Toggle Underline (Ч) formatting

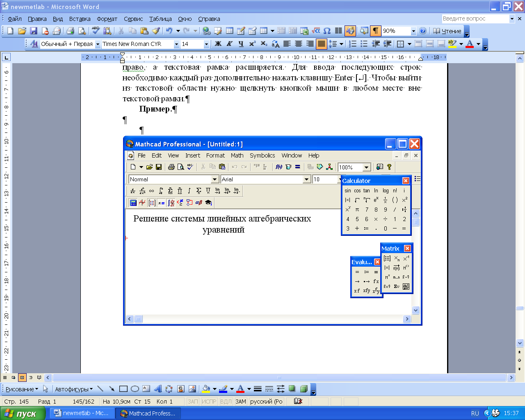(241, 43)
